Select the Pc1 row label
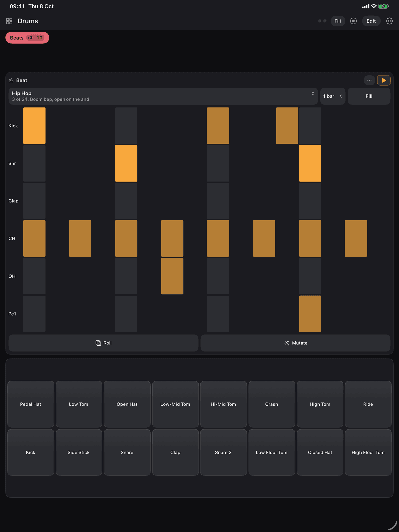This screenshot has width=399, height=532. point(12,314)
